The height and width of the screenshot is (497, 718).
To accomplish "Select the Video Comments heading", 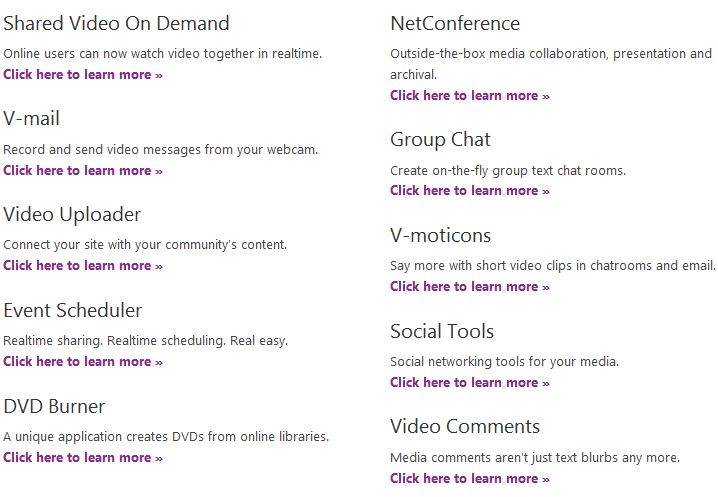I will pos(465,426).
